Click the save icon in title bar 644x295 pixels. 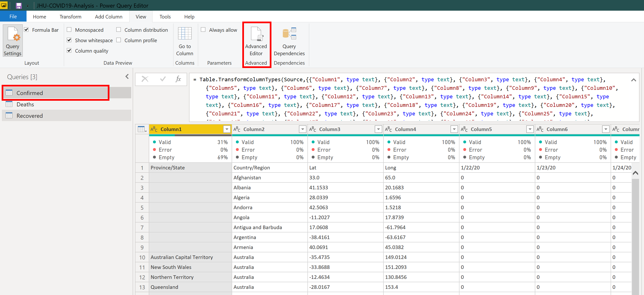[19, 5]
